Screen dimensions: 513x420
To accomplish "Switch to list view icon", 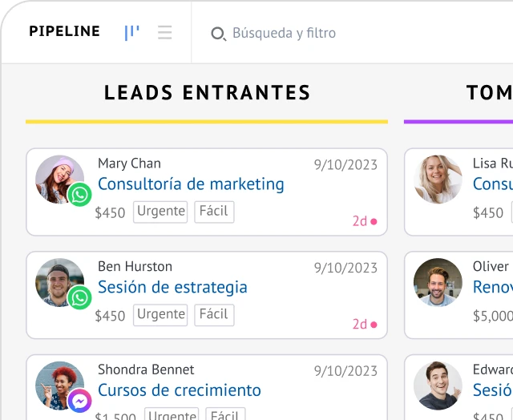I will 164,32.
